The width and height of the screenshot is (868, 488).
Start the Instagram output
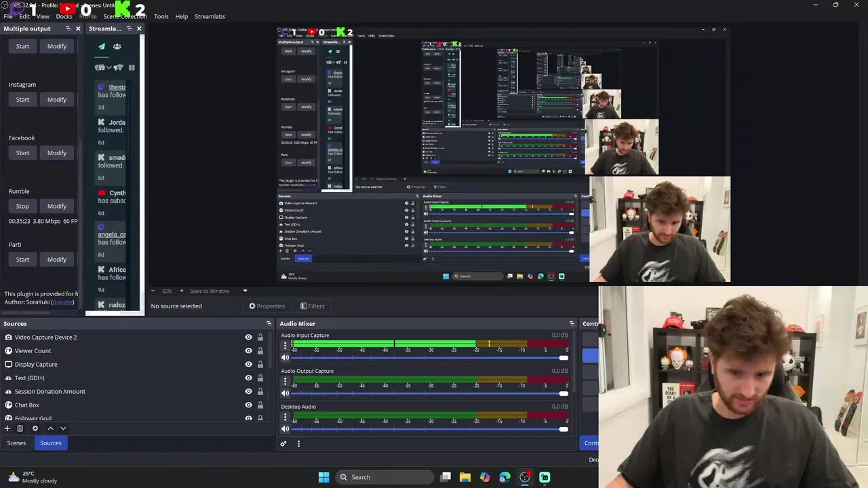[22, 100]
